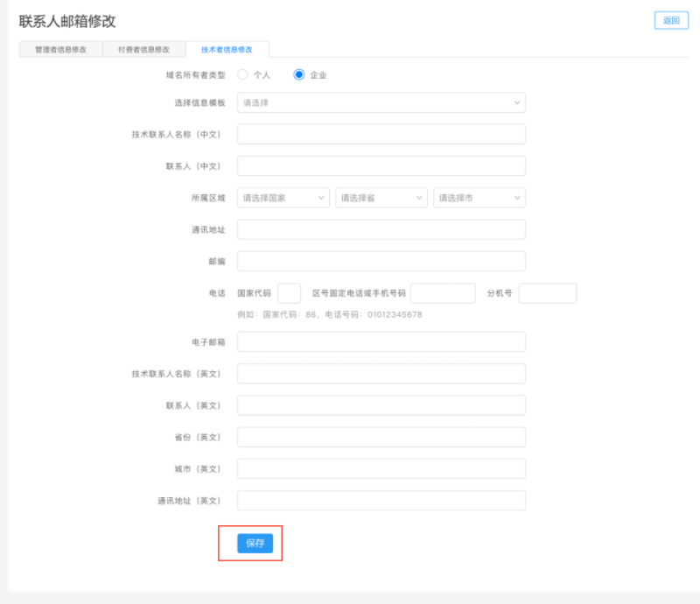Select the 个人 radio button
Viewport: 700px width, 604px height.
243,75
